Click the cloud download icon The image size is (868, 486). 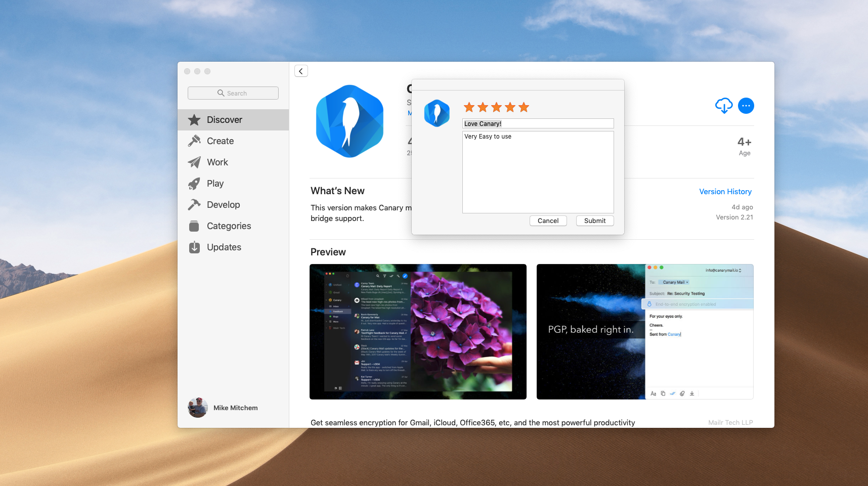point(724,106)
